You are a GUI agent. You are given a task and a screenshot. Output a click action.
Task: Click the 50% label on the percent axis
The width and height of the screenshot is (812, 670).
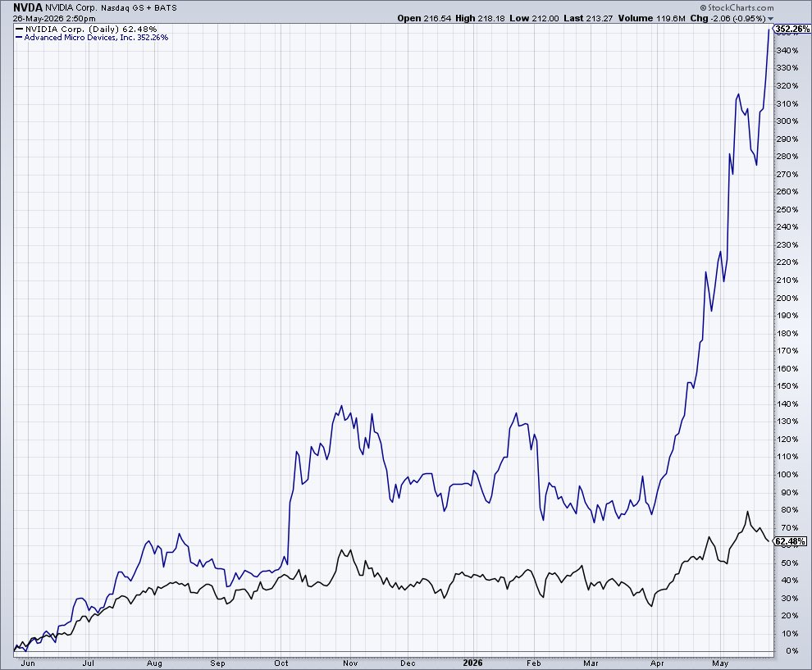(x=790, y=563)
